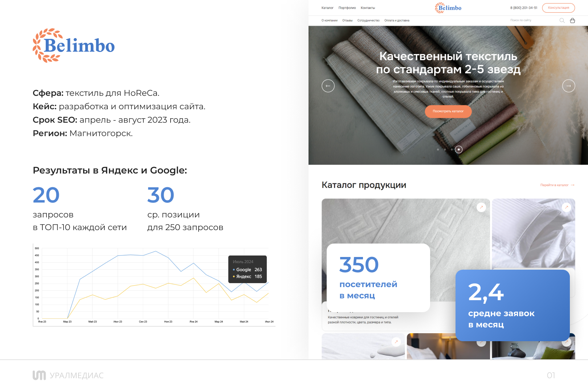Click the Belimbo logo in site header

[448, 8]
